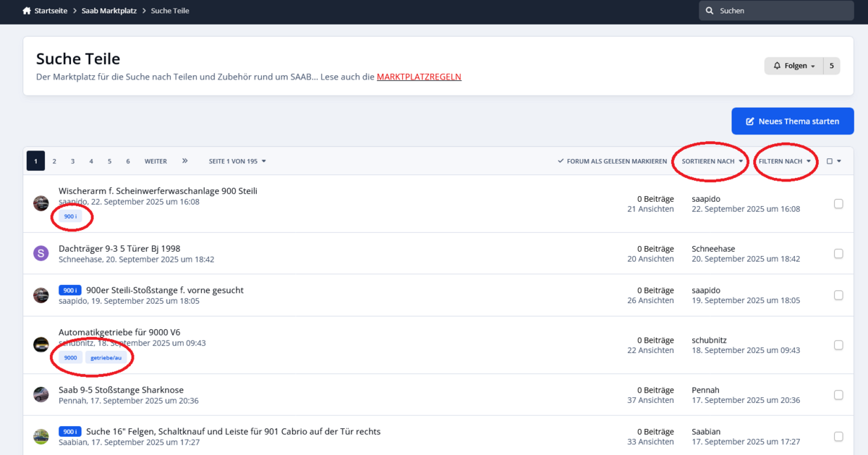
Task: Click the pencil icon on Neues Thema starten
Action: [750, 122]
